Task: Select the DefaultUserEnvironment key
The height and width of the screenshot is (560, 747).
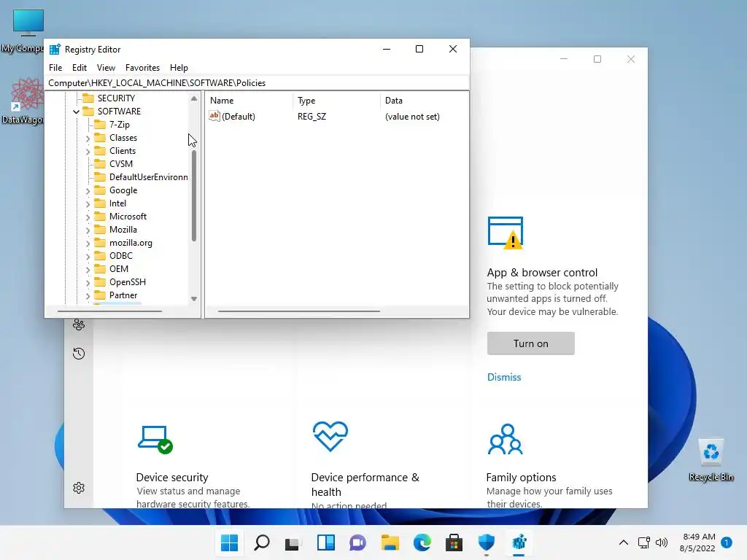Action: pyautogui.click(x=148, y=177)
